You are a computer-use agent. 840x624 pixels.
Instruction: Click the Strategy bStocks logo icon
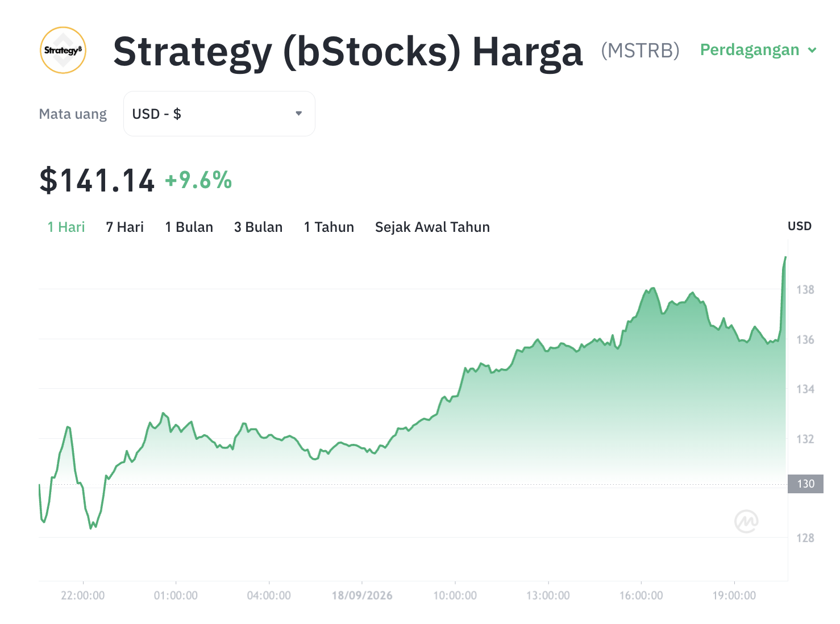click(x=63, y=50)
